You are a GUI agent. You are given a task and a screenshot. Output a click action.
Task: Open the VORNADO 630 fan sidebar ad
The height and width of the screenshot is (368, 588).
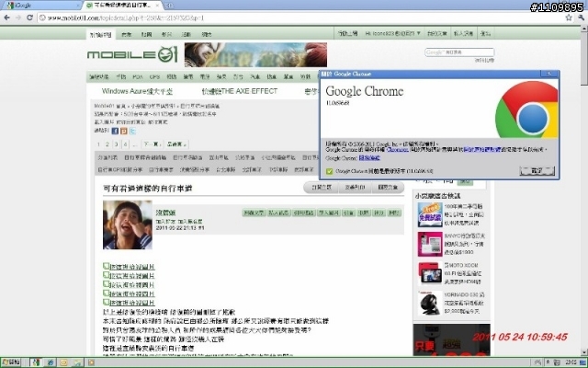(x=452, y=303)
